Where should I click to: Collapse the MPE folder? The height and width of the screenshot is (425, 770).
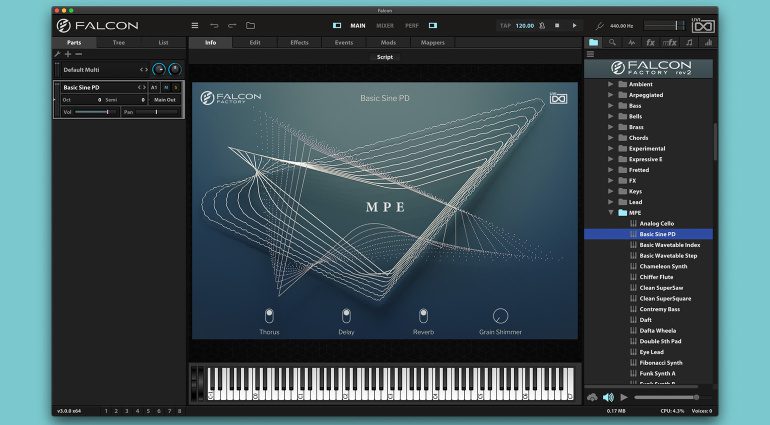610,213
